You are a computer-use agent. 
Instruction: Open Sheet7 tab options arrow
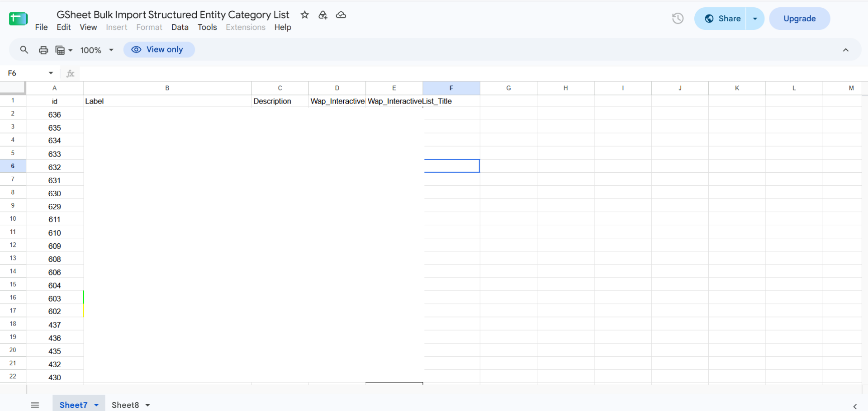pyautogui.click(x=96, y=405)
